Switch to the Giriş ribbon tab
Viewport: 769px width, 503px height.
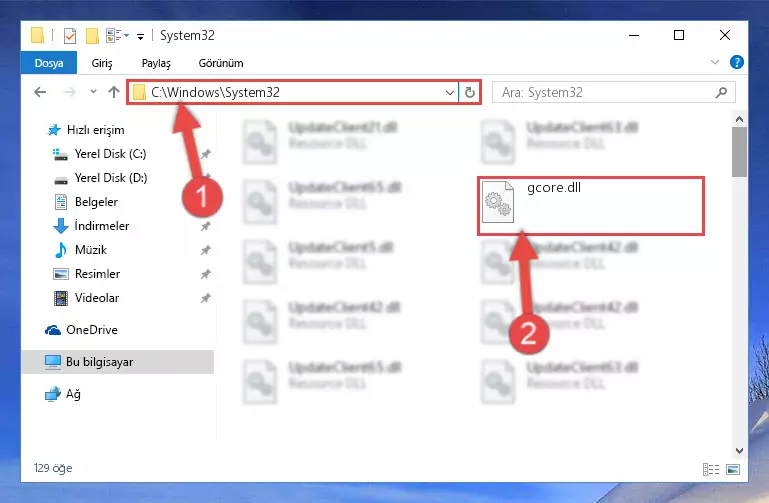pyautogui.click(x=102, y=63)
